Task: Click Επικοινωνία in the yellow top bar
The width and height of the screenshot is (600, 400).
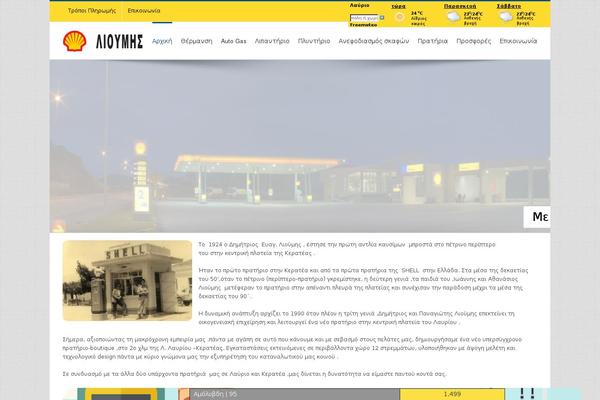Action: 144,11
